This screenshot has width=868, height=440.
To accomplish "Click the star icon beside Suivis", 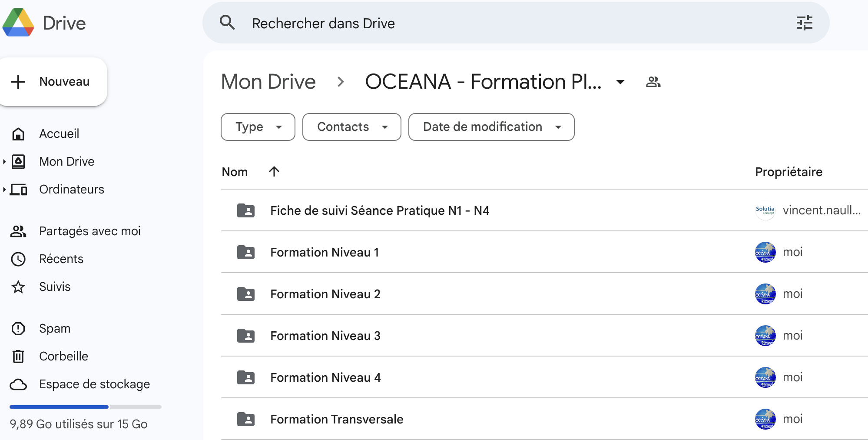I will 18,287.
